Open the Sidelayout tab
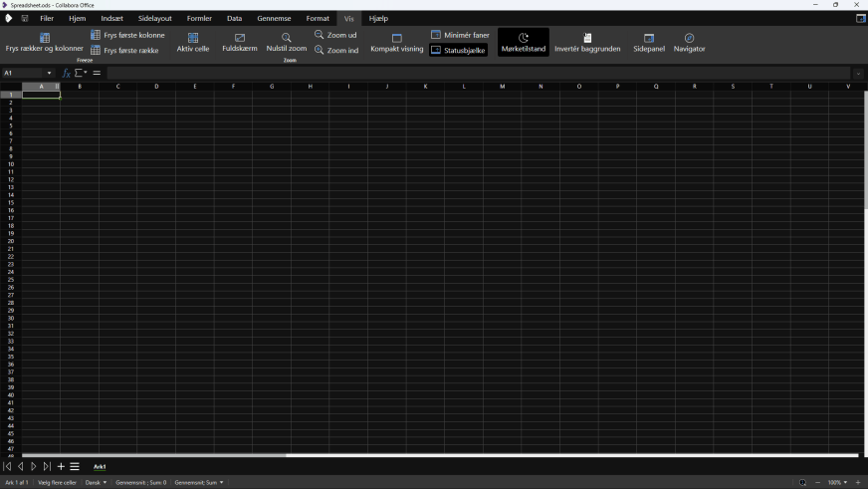This screenshot has height=489, width=868. [155, 18]
